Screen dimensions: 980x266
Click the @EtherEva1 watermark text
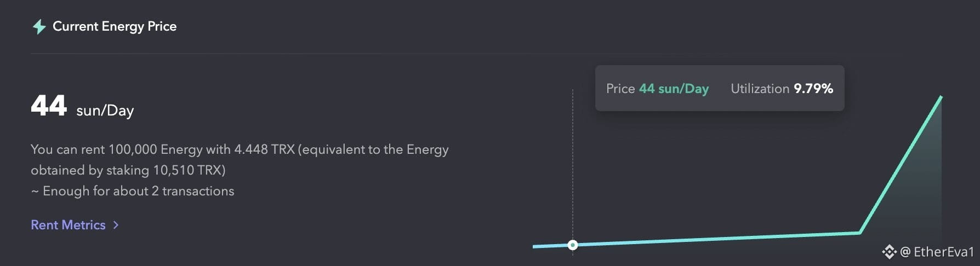[937, 252]
